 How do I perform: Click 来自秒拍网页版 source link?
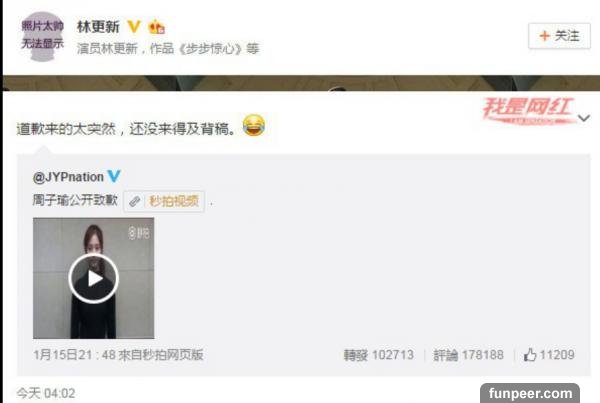click(x=161, y=355)
